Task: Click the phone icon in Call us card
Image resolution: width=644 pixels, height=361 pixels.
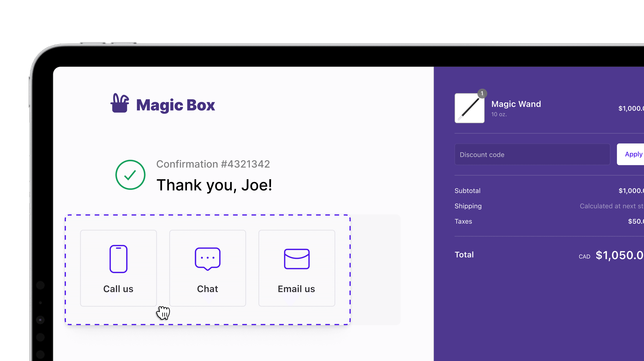Action: (x=119, y=259)
